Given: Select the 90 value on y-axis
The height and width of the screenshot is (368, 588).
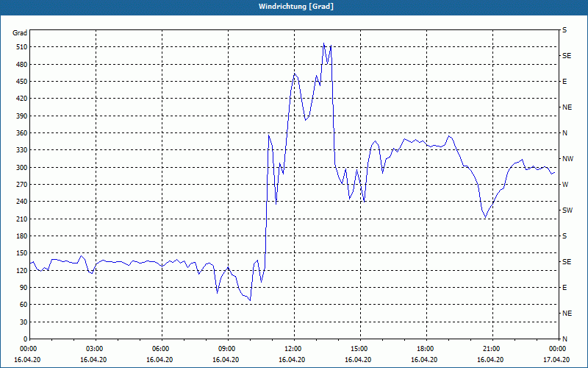Looking at the screenshot, I should (x=24, y=288).
